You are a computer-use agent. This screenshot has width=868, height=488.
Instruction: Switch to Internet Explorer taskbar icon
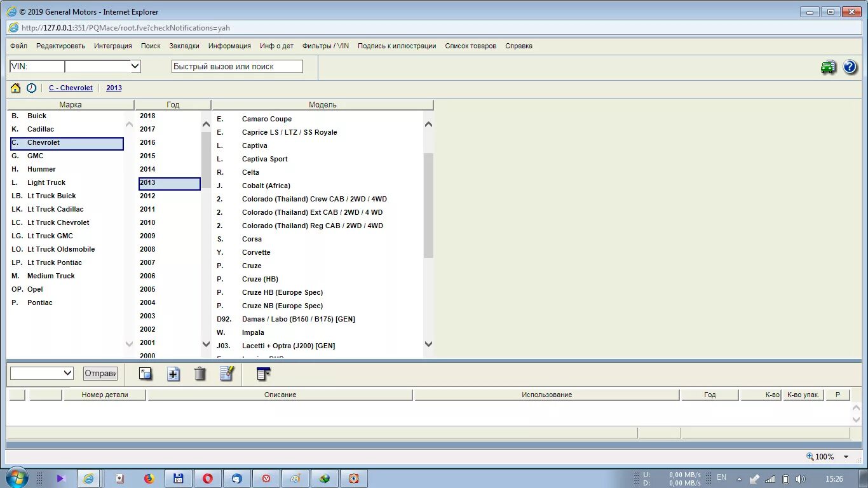88,478
